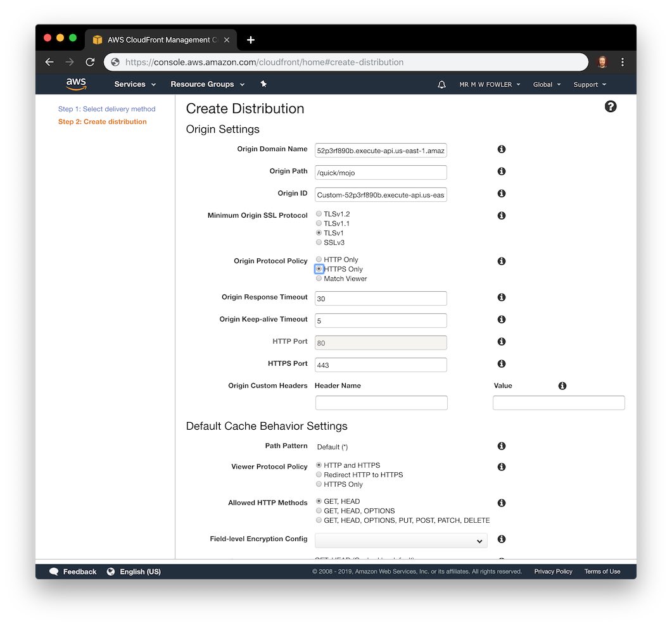Show info for Origin Domain Name
The width and height of the screenshot is (672, 626).
click(502, 149)
